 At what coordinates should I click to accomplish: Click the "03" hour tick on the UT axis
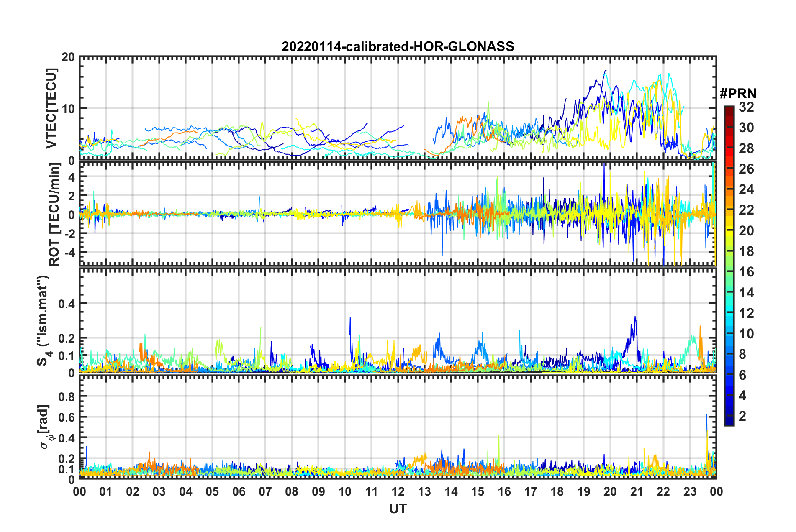coord(159,491)
